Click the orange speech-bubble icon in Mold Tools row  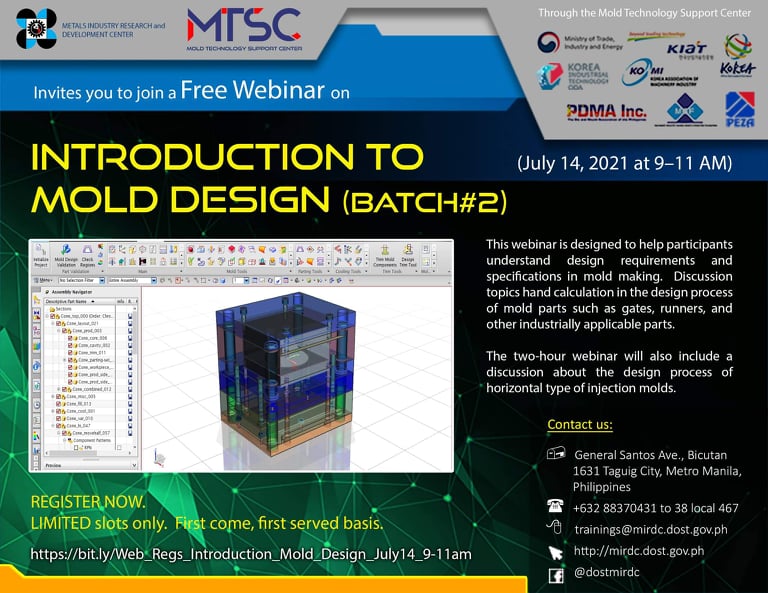coord(263,249)
